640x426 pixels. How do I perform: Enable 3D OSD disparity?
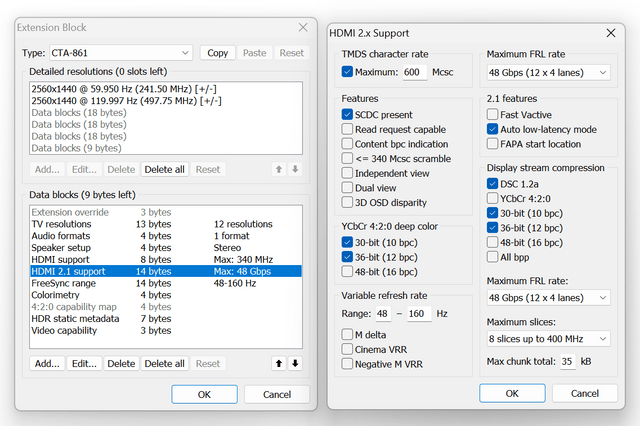[x=347, y=202]
